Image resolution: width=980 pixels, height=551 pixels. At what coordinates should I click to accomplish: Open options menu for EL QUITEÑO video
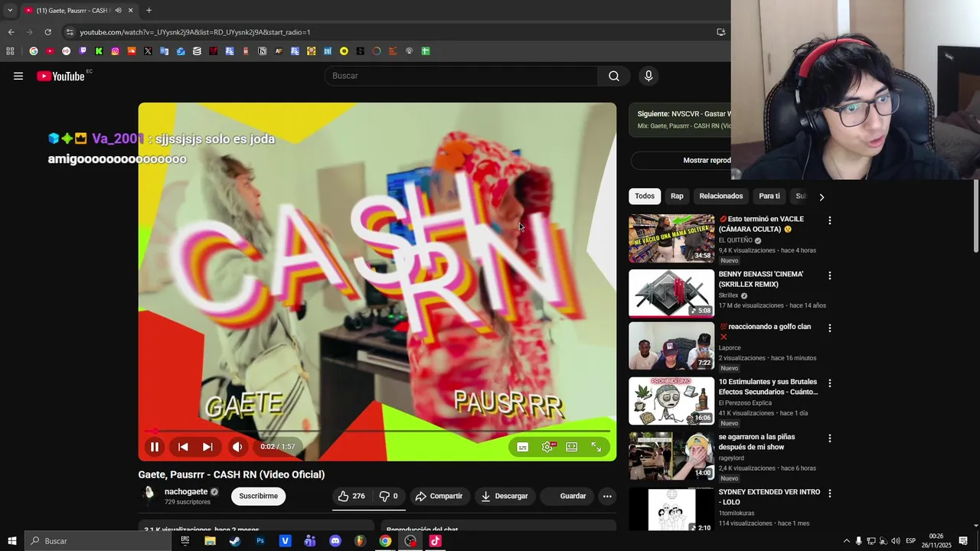coord(829,220)
